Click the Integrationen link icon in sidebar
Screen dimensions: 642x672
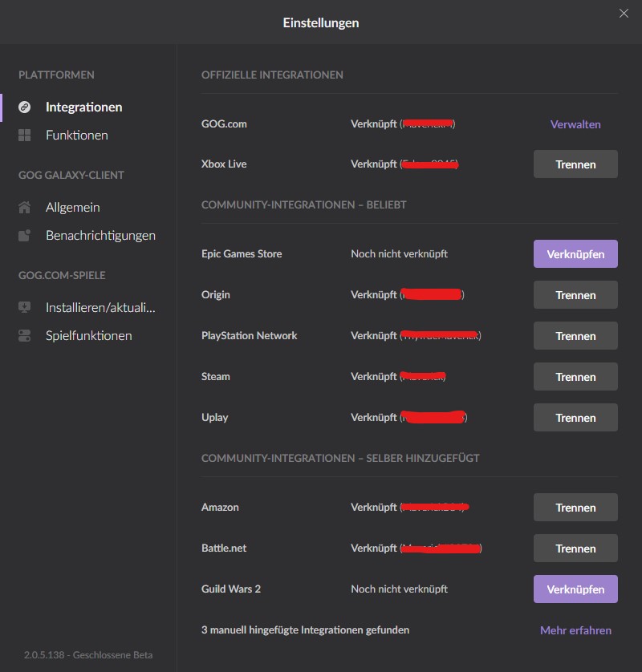click(x=24, y=107)
